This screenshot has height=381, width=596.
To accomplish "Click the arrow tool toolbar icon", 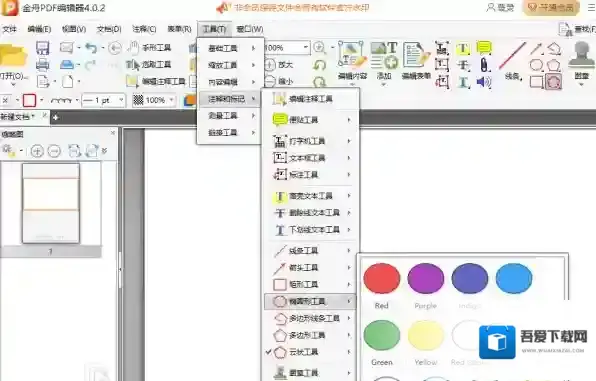I will [536, 48].
